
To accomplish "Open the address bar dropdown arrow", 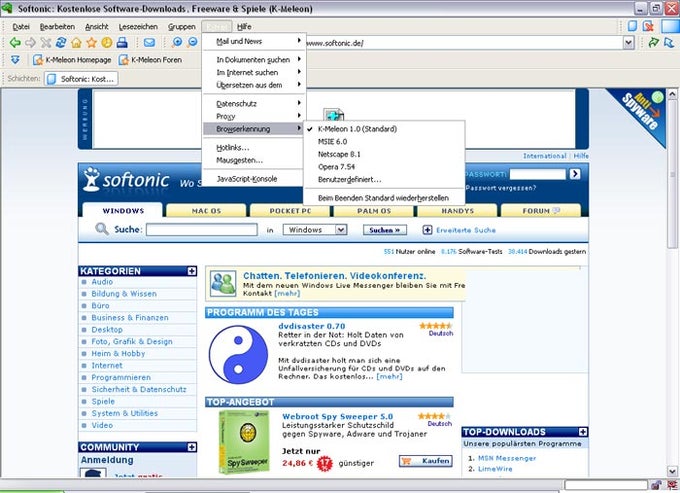I will tap(629, 42).
